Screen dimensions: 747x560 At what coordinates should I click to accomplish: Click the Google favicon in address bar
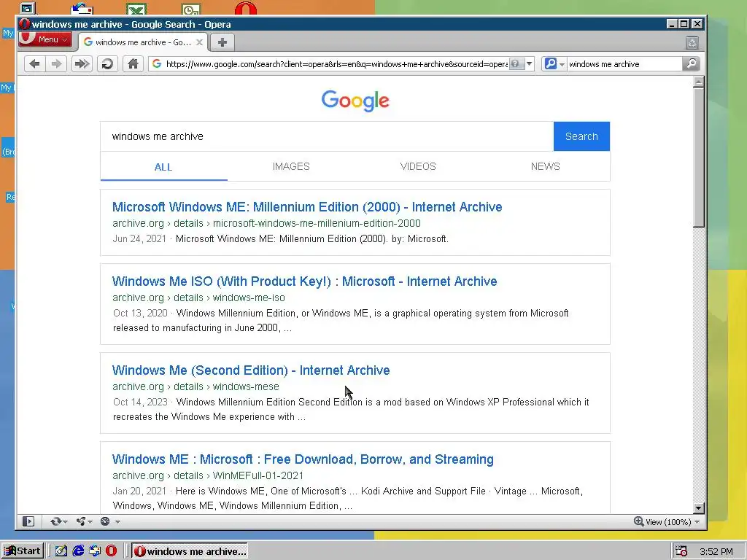click(157, 64)
